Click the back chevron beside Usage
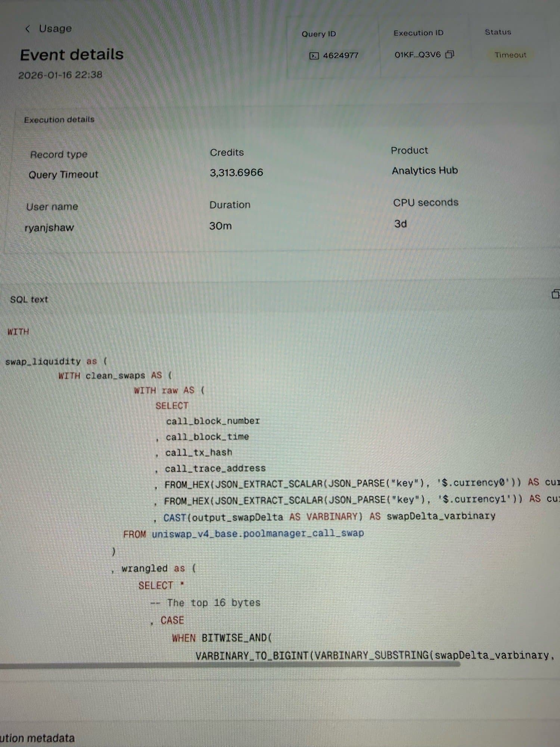560x747 pixels. click(28, 29)
